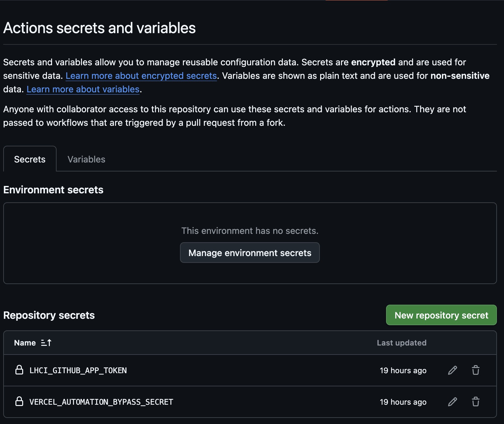Click the Last updated column header
The image size is (504, 424).
coord(401,343)
